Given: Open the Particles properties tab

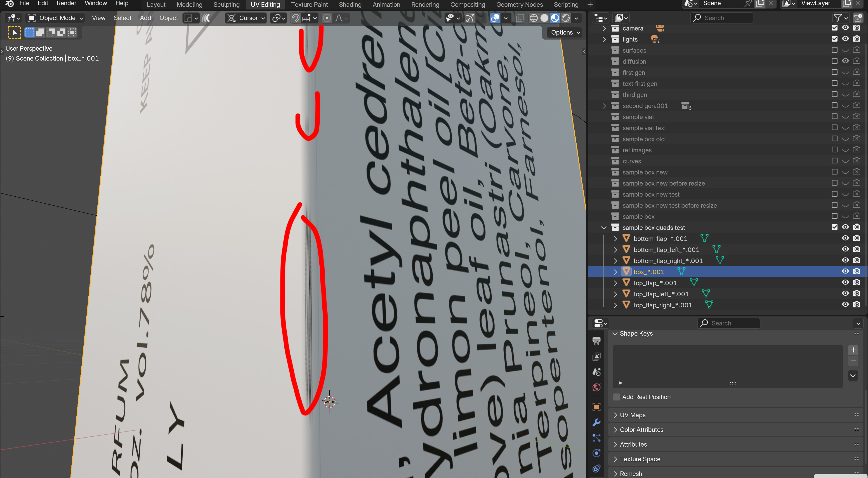Looking at the screenshot, I should point(596,438).
